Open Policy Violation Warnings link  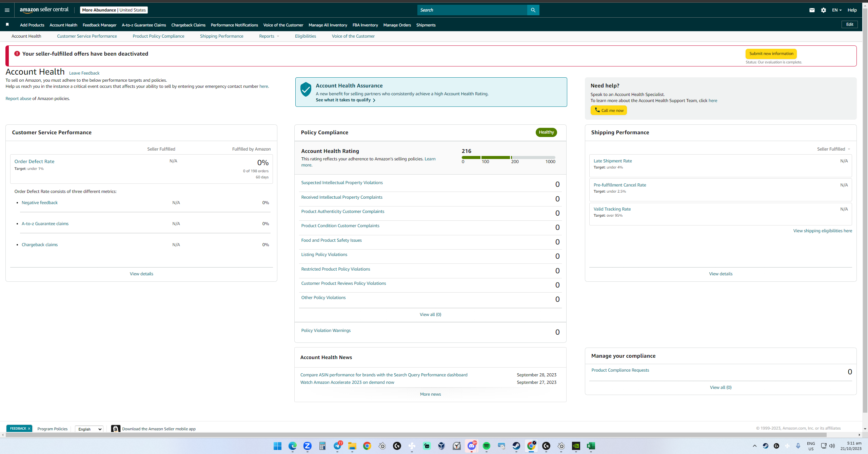coord(326,331)
